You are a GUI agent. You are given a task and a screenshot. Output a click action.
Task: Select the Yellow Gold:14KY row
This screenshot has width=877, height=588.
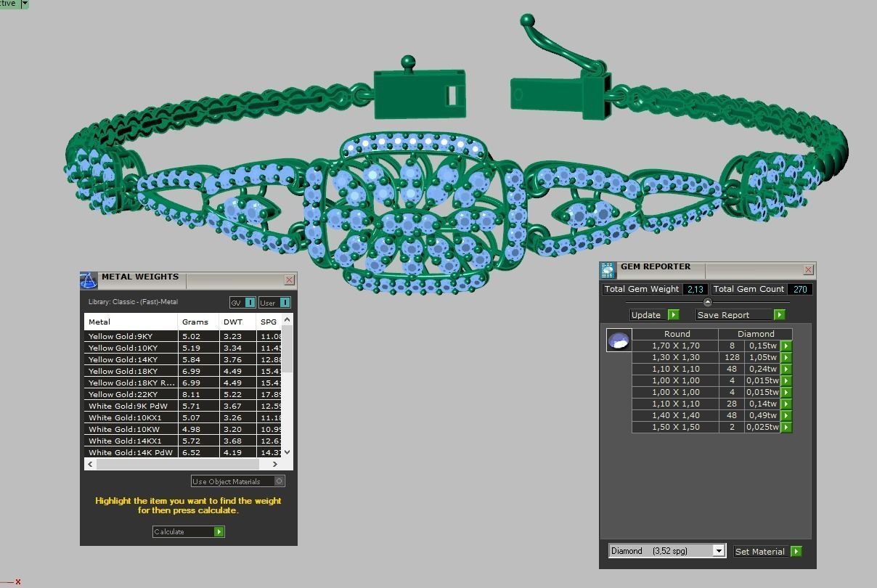[x=183, y=359]
